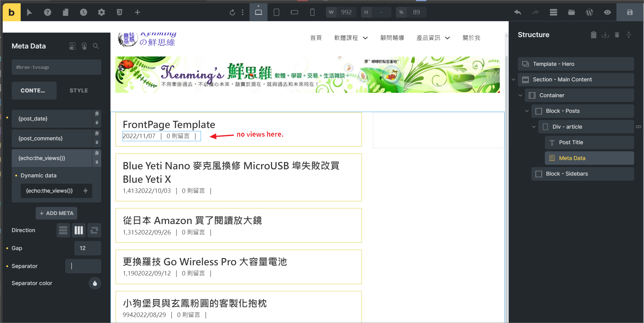Click the interactions icon next to Meta Data
This screenshot has width=644, height=323.
pyautogui.click(x=84, y=46)
